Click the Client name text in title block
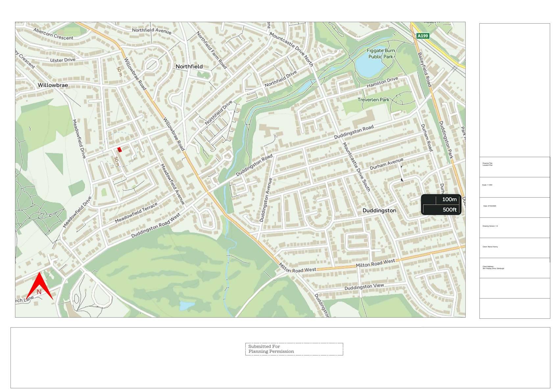This screenshot has height=392, width=554. tap(490, 247)
